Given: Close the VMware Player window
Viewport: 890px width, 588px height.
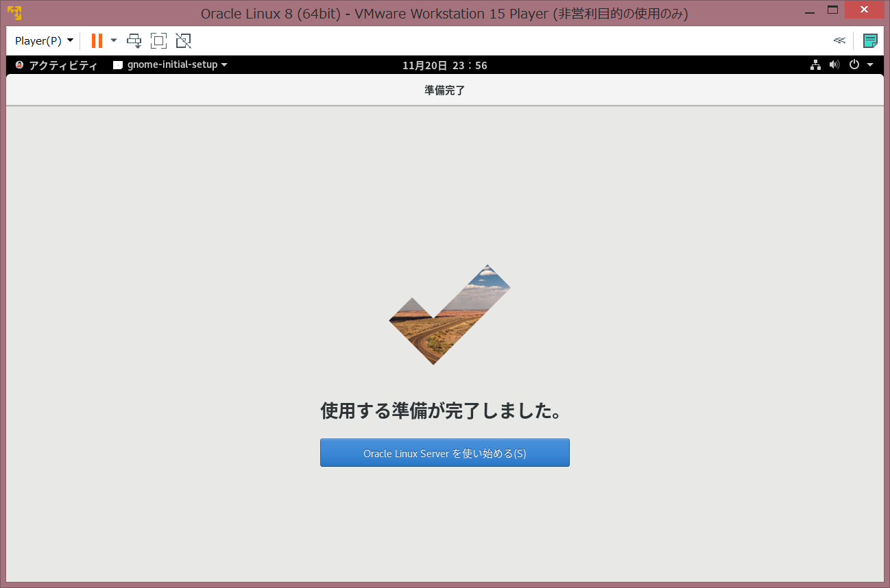Looking at the screenshot, I should point(863,10).
